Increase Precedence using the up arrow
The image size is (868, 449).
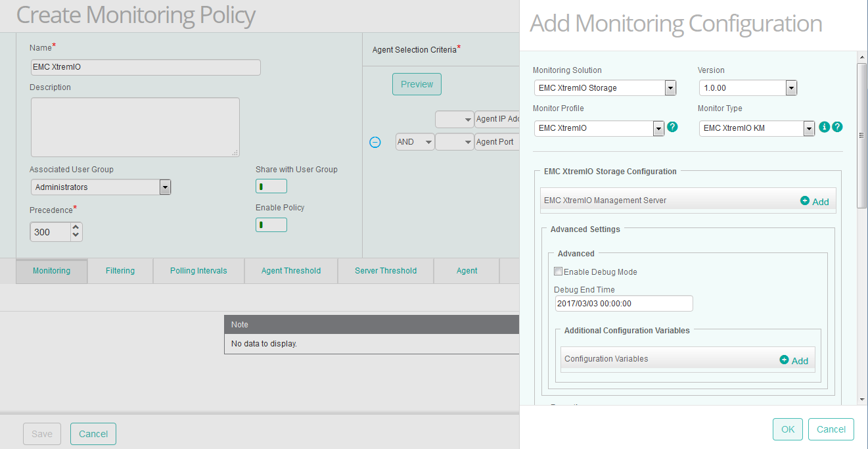point(76,227)
